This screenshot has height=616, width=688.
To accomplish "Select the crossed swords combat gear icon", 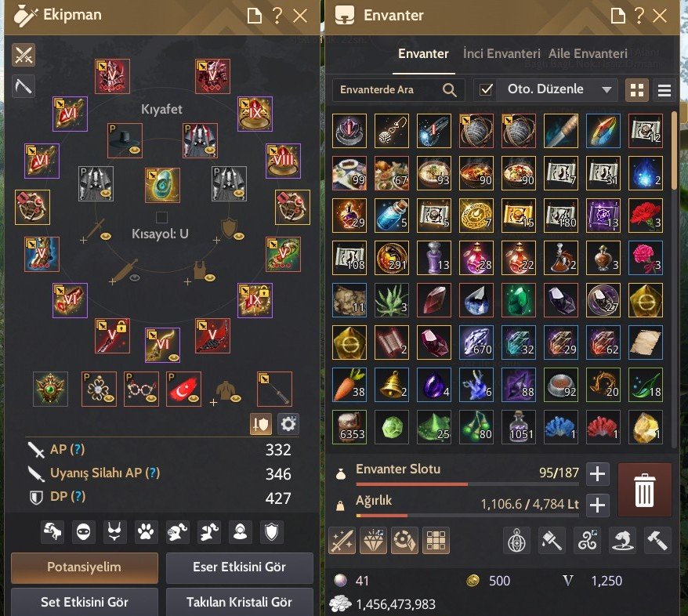I will [24, 56].
